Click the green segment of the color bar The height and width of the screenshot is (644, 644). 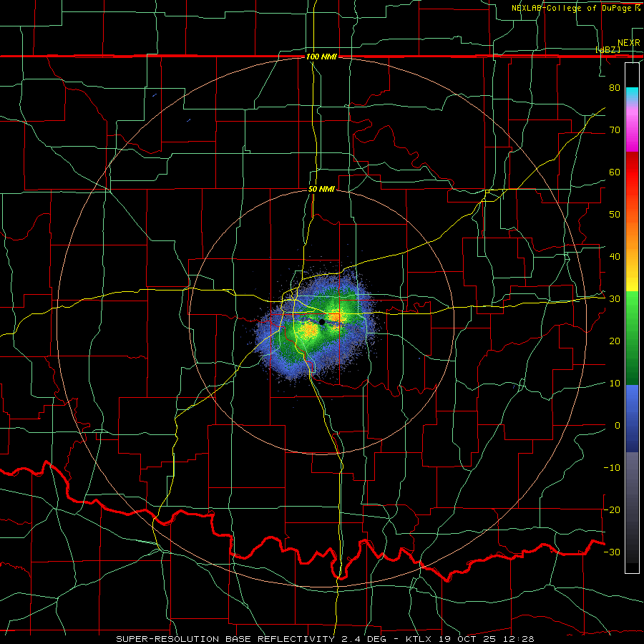[x=632, y=338]
